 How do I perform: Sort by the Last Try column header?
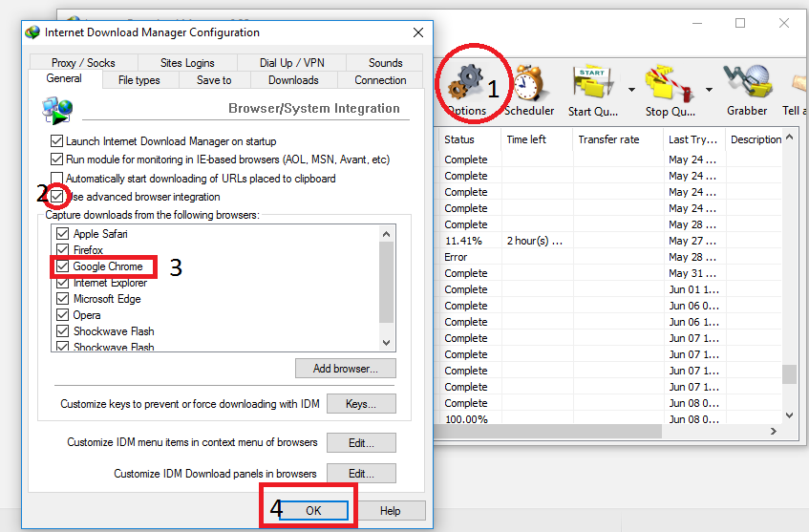[x=694, y=139]
